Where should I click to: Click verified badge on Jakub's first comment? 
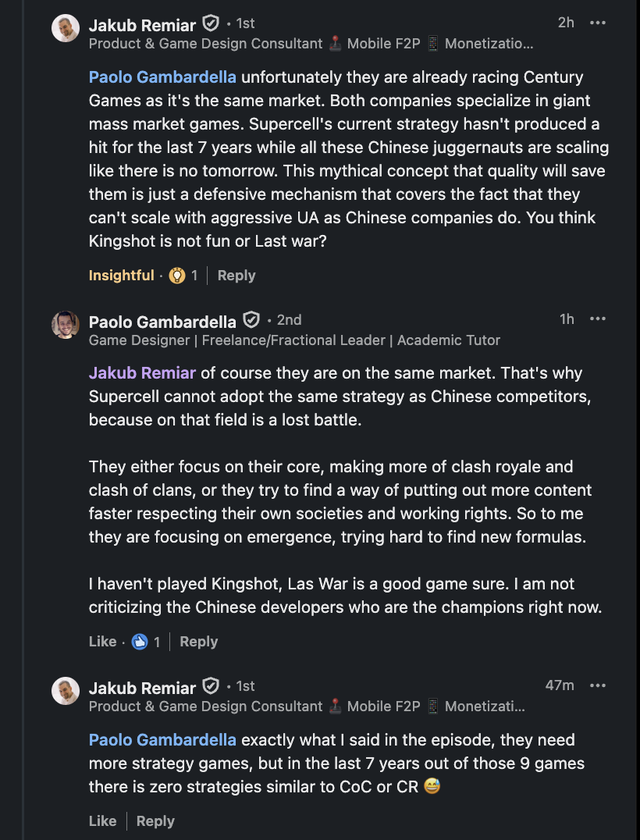pyautogui.click(x=210, y=23)
